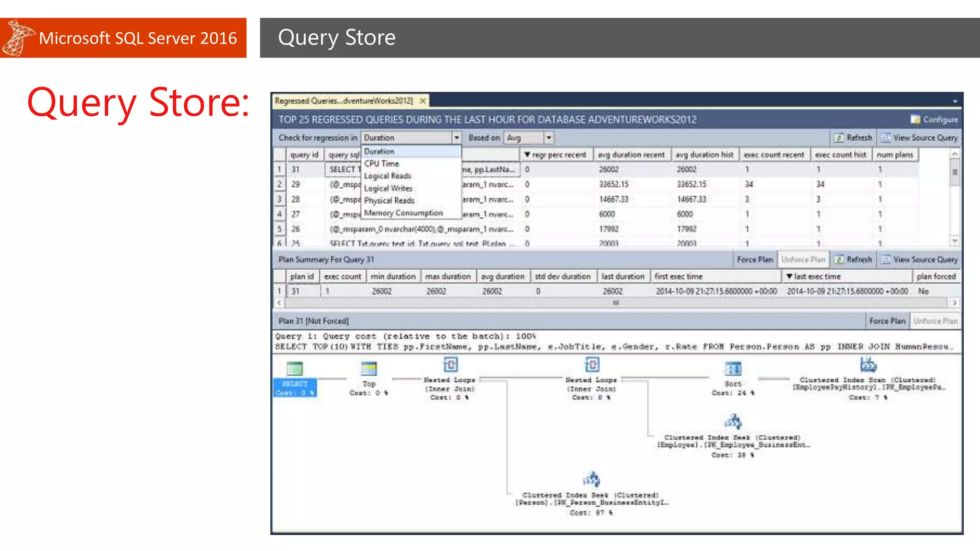Click the Clustered Index Scan EmployeePayHistory icon
Image resolution: width=980 pixels, height=551 pixels.
(868, 365)
